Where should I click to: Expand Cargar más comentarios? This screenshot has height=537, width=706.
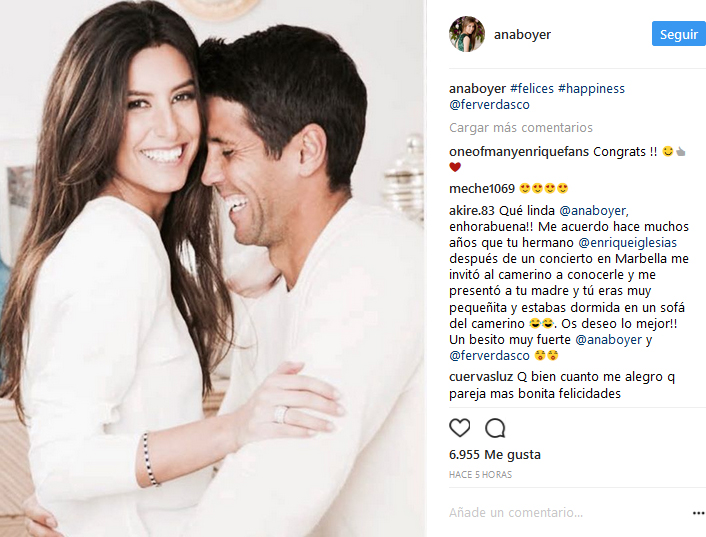(x=520, y=128)
